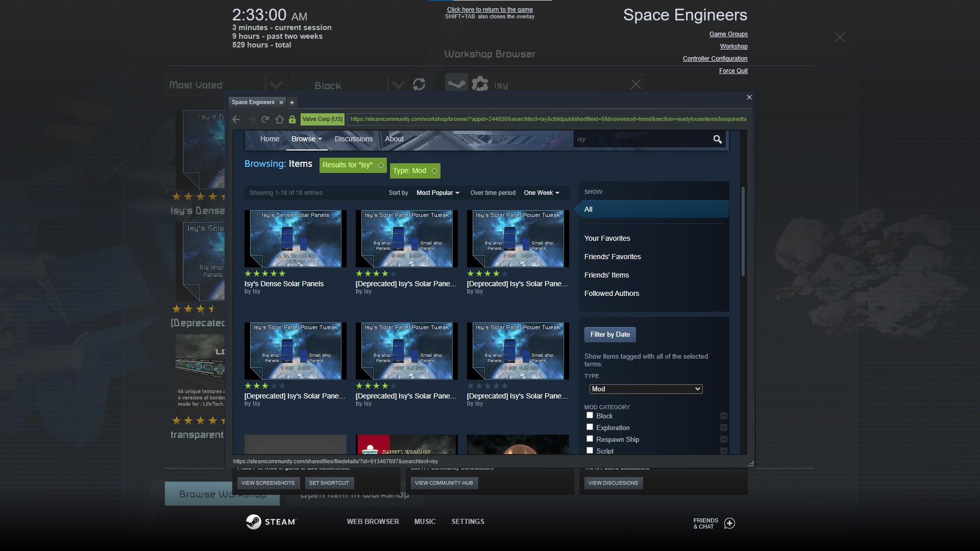
Task: Open the Isy's Dense Solar Panels title link
Action: point(284,284)
